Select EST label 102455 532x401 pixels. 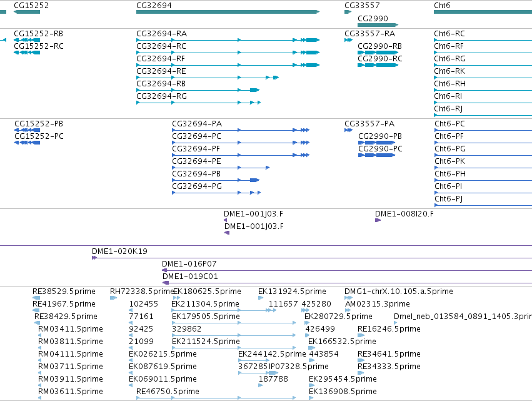pos(144,304)
